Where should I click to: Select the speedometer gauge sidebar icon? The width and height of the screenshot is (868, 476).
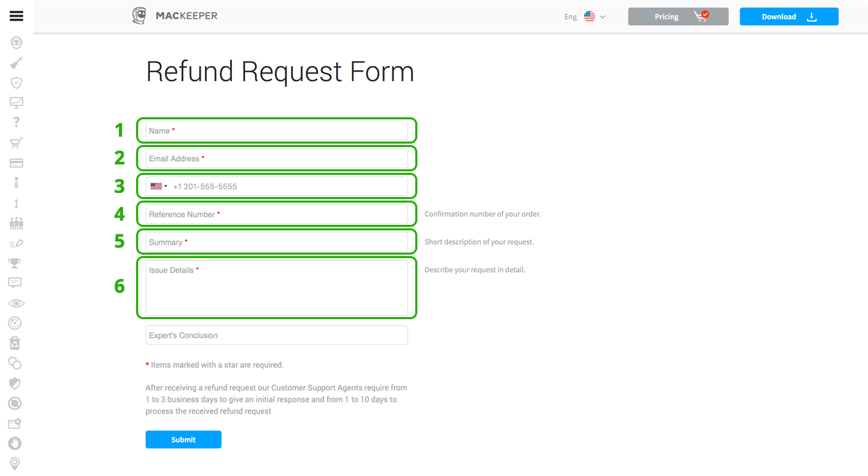click(15, 323)
